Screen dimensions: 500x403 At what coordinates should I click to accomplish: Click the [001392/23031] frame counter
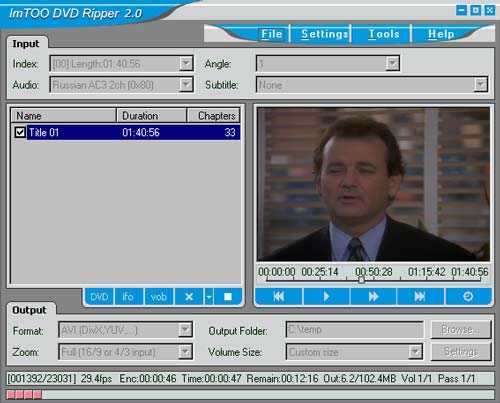[42, 379]
